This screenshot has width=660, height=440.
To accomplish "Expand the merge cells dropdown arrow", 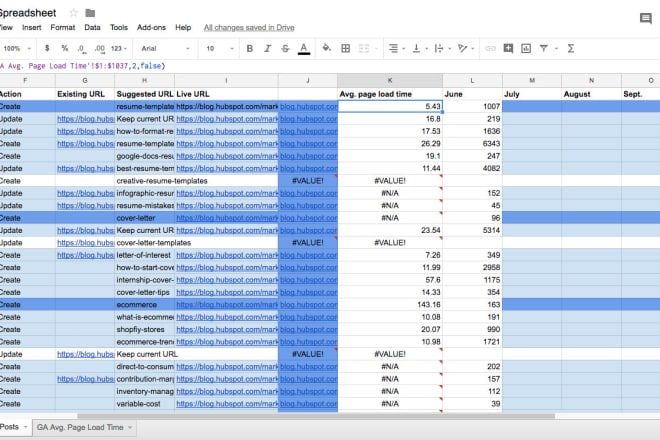I will pyautogui.click(x=376, y=48).
